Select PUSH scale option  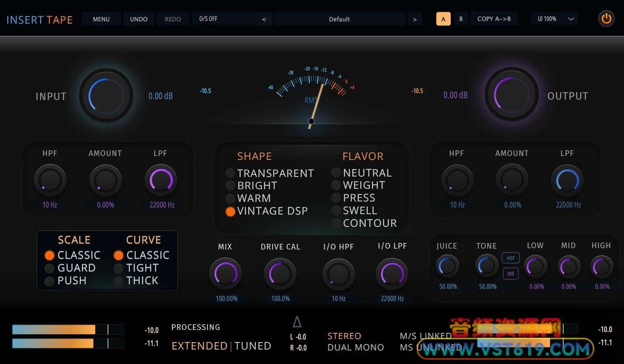(66, 281)
